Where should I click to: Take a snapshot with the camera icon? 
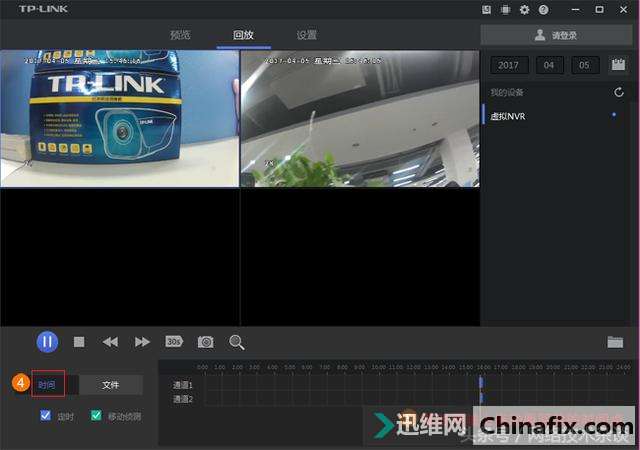point(205,342)
